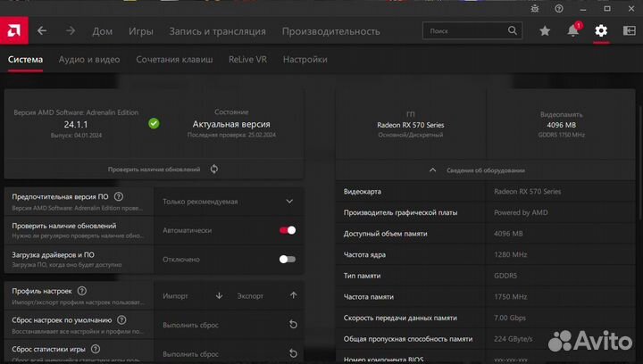Click Импорт profile button

[x=175, y=296]
